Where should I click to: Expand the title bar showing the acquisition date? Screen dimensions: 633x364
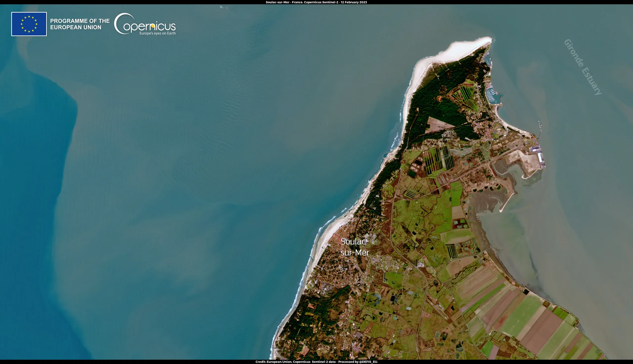click(316, 2)
